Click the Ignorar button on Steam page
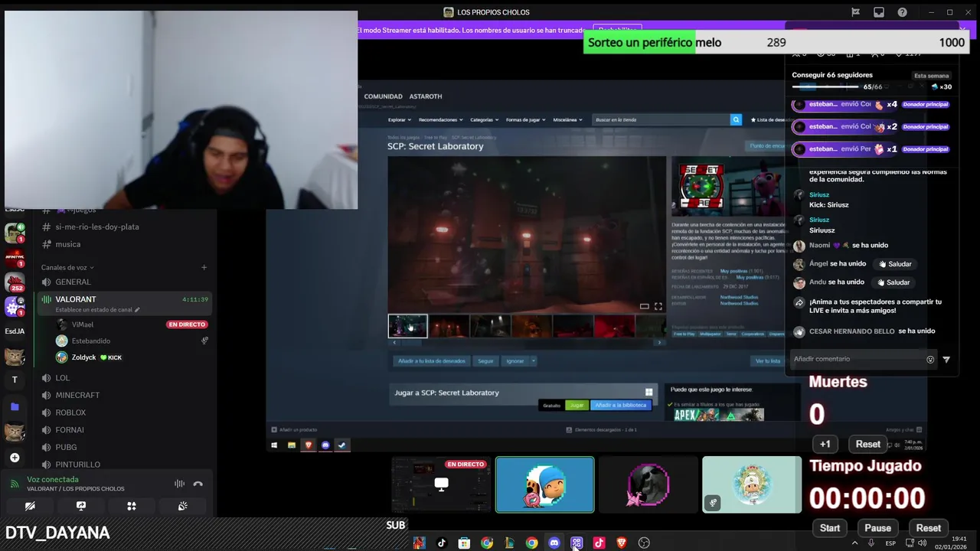 coord(515,361)
